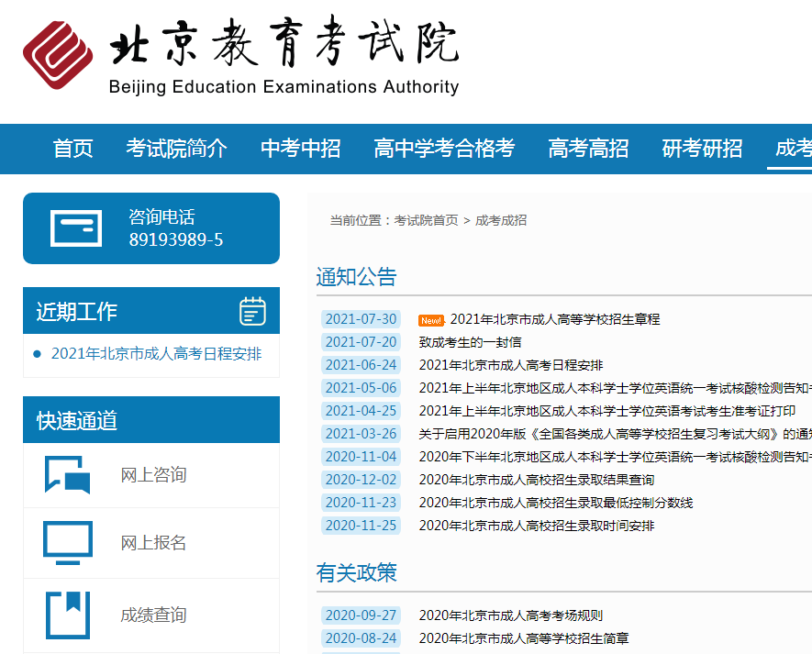812x654 pixels.
Task: Click the orange New! badge icon
Action: coord(431,320)
